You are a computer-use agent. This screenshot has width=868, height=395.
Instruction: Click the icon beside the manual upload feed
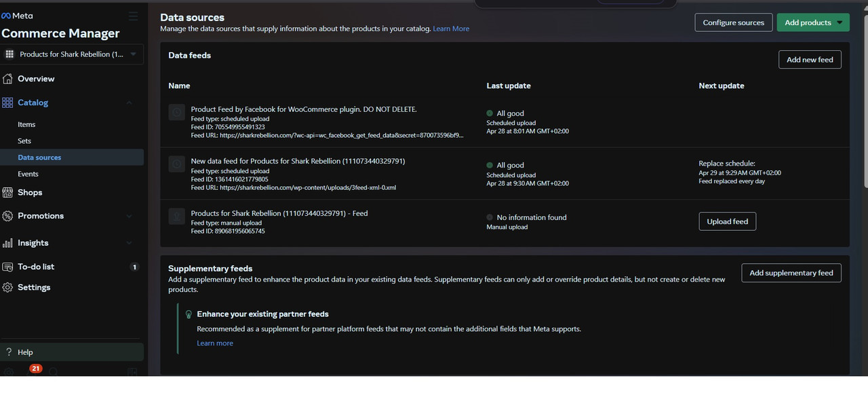[176, 217]
